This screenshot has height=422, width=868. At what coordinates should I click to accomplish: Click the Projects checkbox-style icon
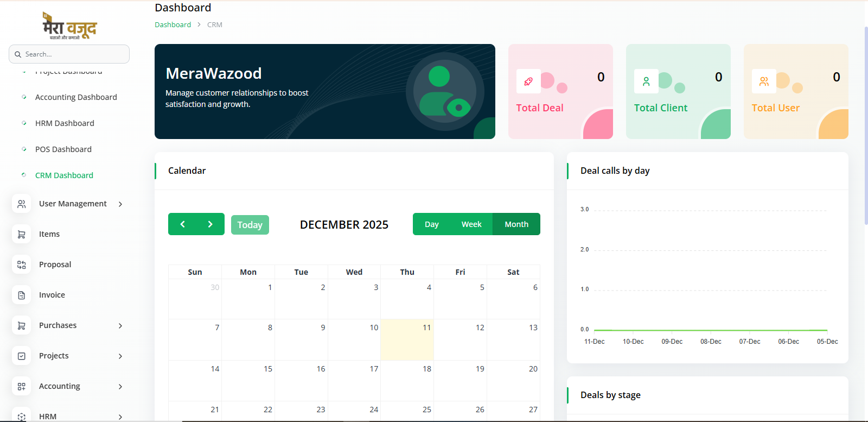pyautogui.click(x=21, y=356)
